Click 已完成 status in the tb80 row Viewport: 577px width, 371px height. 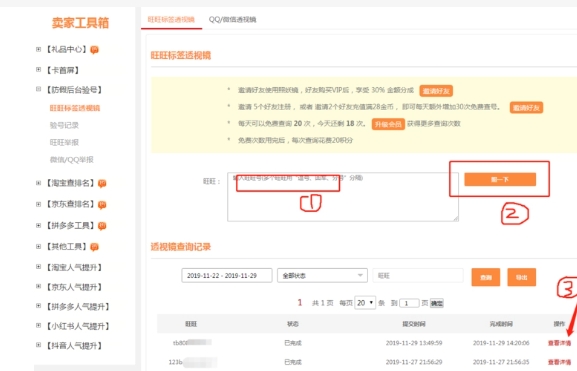coord(293,343)
